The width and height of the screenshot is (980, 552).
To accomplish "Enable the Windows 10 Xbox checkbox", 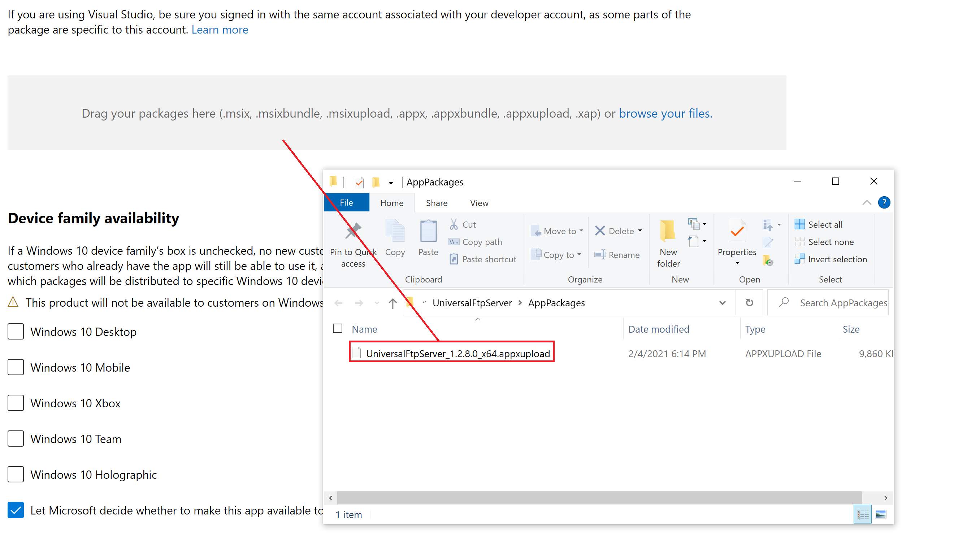I will coord(16,403).
